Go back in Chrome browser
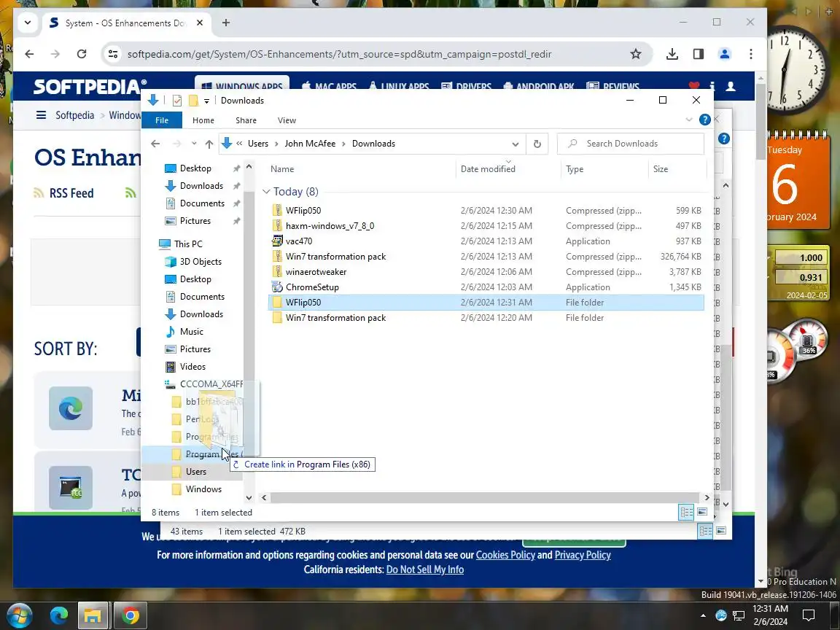Image resolution: width=840 pixels, height=630 pixels. 29,54
